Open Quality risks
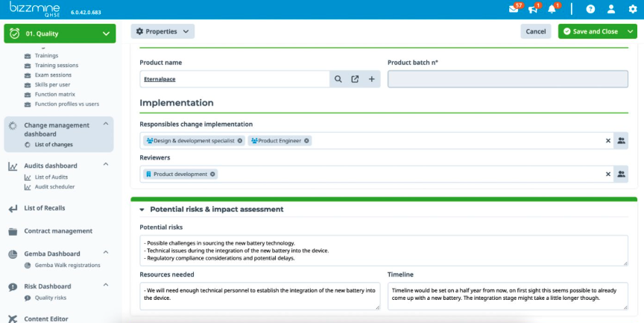 (50, 298)
